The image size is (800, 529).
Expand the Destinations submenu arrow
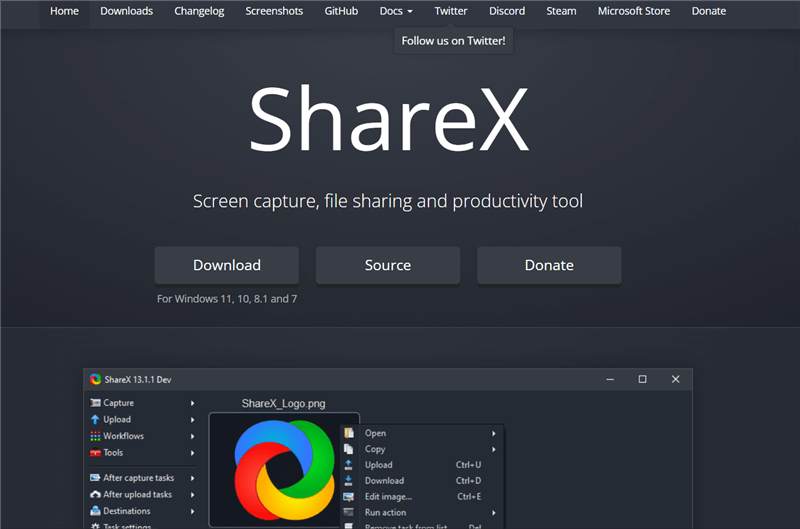coord(192,511)
